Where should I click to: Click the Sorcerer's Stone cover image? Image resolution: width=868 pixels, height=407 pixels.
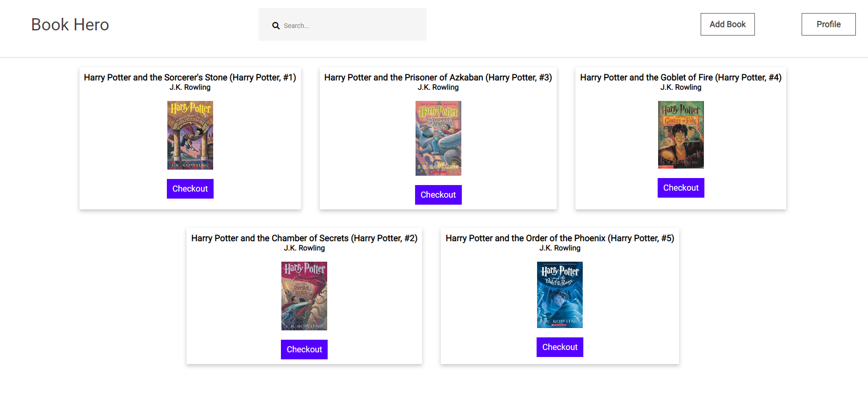point(190,135)
